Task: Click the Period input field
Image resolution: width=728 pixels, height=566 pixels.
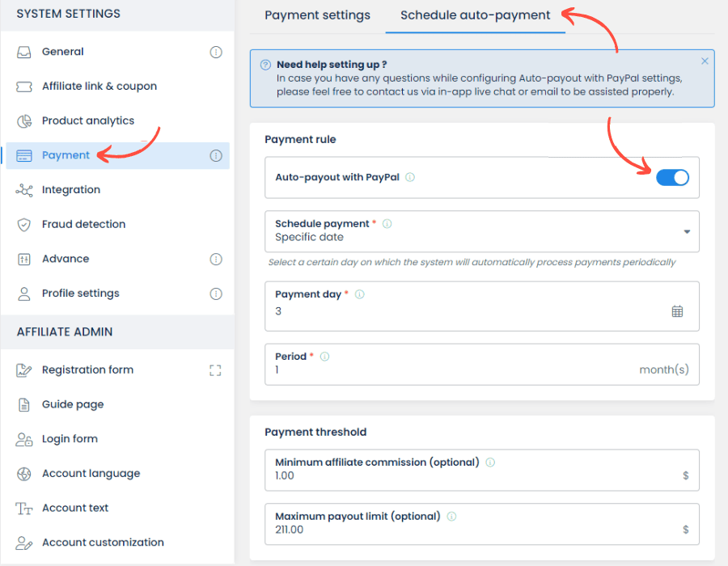Action: [x=453, y=370]
